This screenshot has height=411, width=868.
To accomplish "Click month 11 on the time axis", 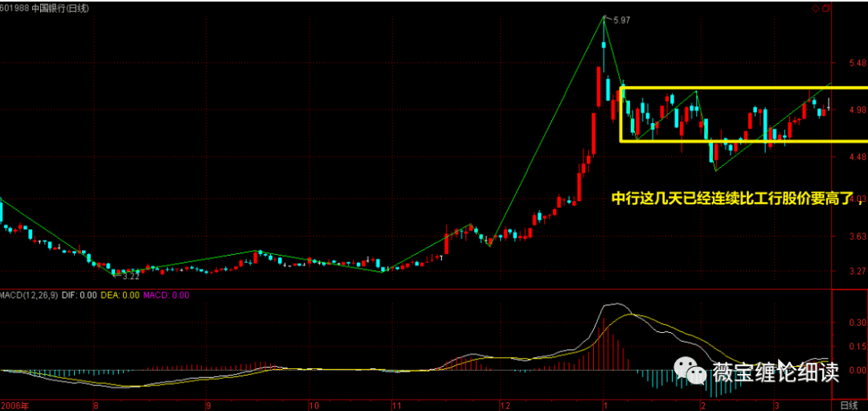I will pos(395,405).
